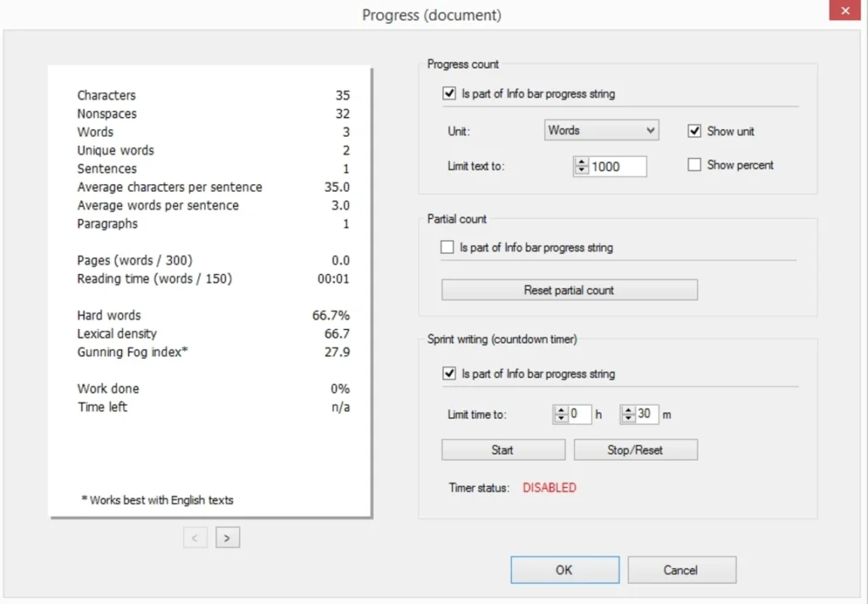Click the DISABLED timer status text
Screen dimensions: 868x604
(549, 488)
